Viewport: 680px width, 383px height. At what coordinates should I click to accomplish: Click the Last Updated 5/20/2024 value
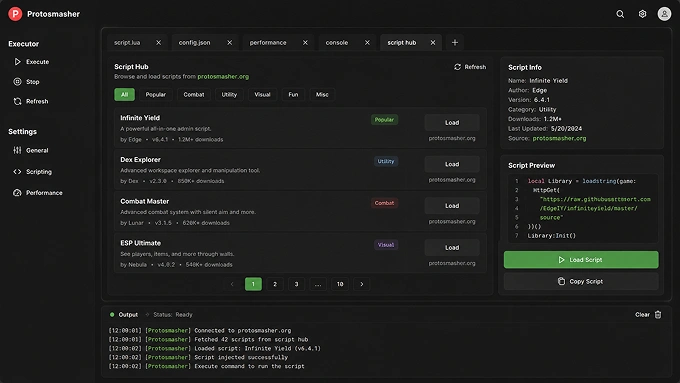[x=566, y=129]
